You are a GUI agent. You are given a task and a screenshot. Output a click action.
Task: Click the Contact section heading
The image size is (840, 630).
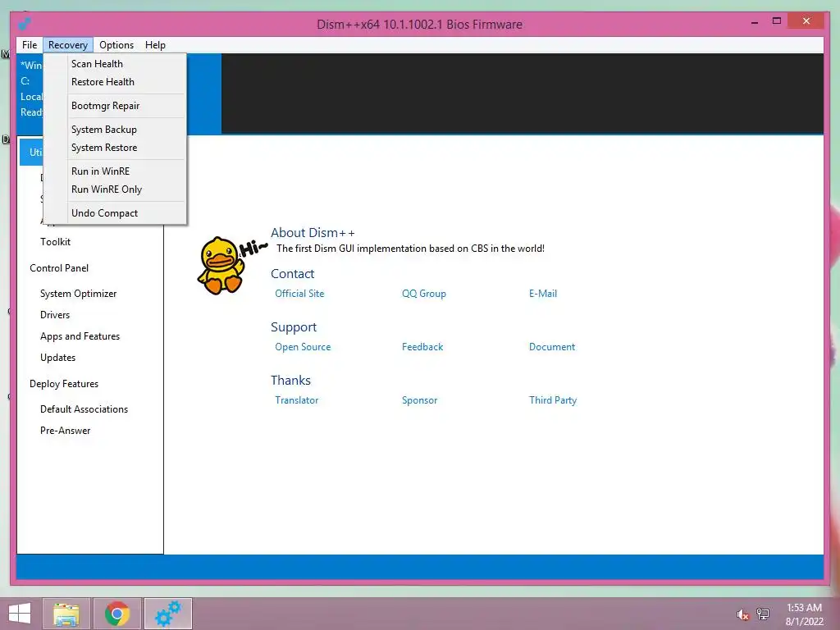click(293, 274)
